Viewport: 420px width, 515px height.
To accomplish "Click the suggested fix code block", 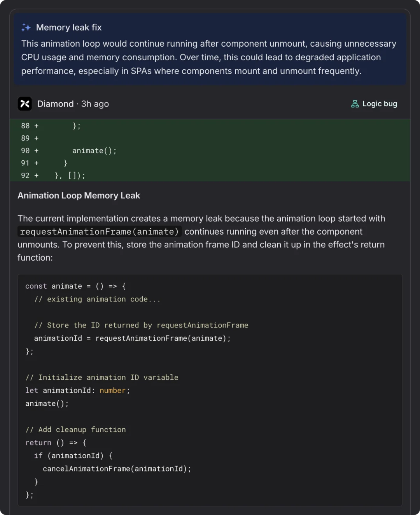I will (x=210, y=389).
